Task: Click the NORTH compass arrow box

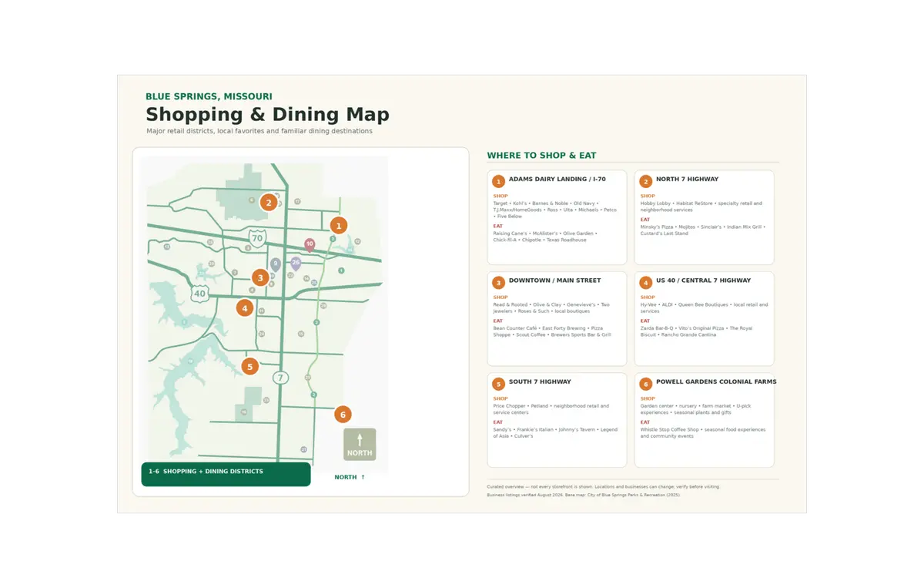Action: click(360, 445)
